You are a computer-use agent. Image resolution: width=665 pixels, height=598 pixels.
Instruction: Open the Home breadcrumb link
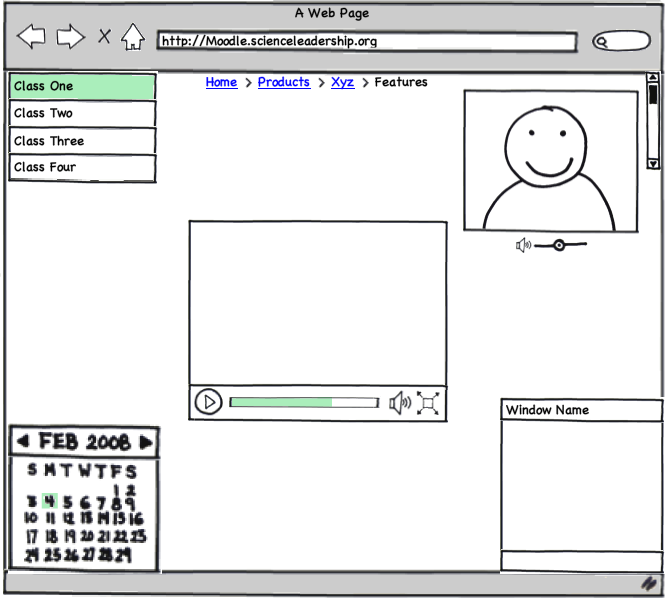coord(221,82)
